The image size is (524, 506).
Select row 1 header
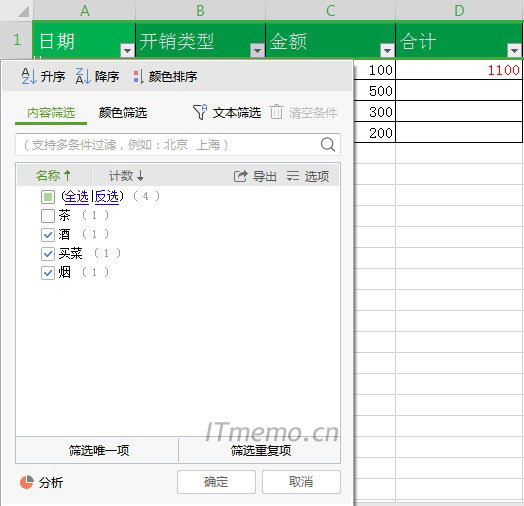click(16, 40)
